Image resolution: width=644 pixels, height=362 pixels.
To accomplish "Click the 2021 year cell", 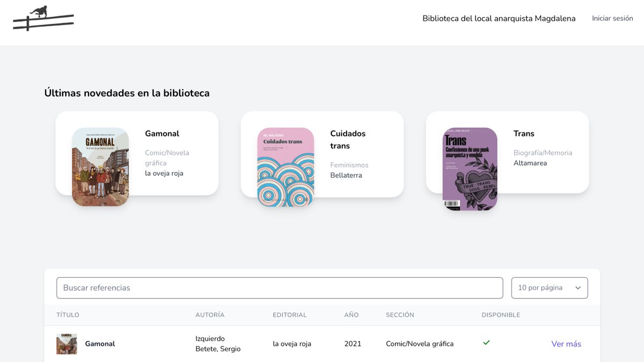I will 353,344.
